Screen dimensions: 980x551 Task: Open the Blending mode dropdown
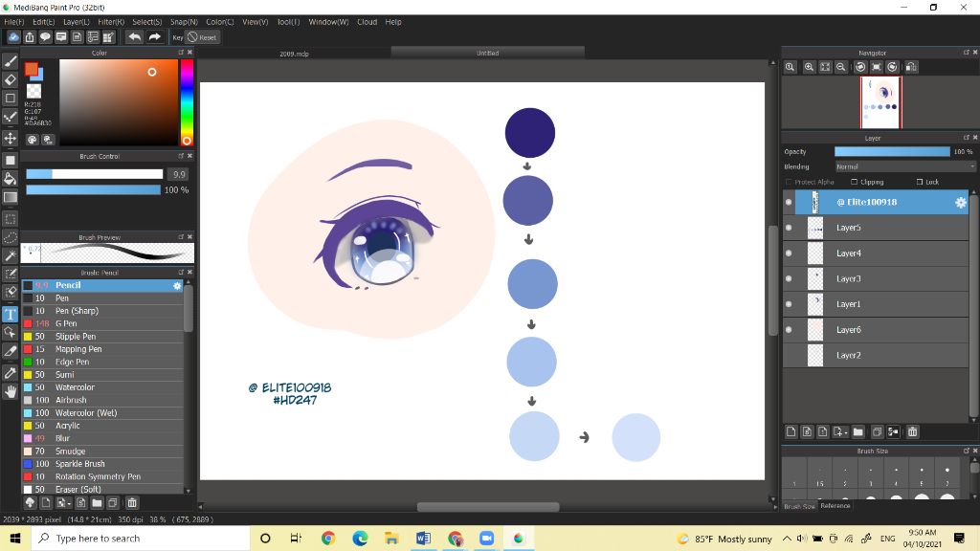904,166
